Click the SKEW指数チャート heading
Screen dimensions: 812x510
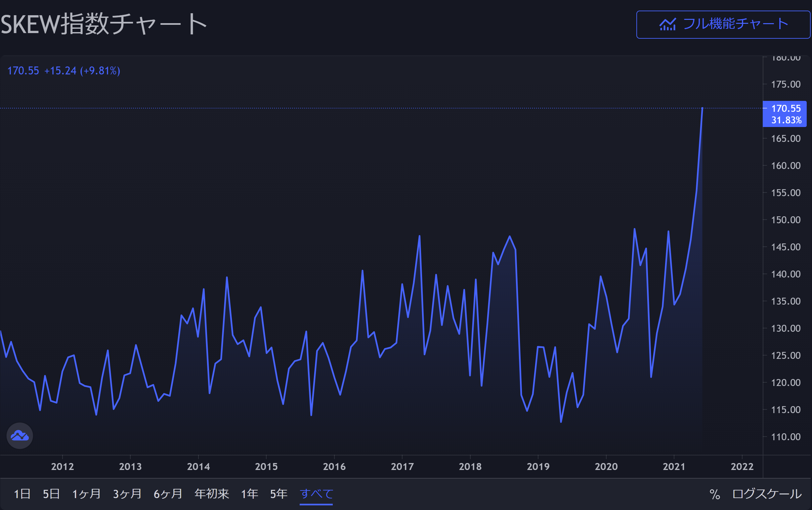tap(104, 24)
